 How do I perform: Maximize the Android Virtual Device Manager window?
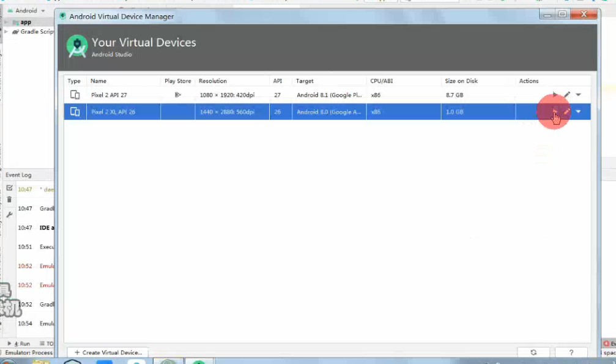[x=563, y=15]
